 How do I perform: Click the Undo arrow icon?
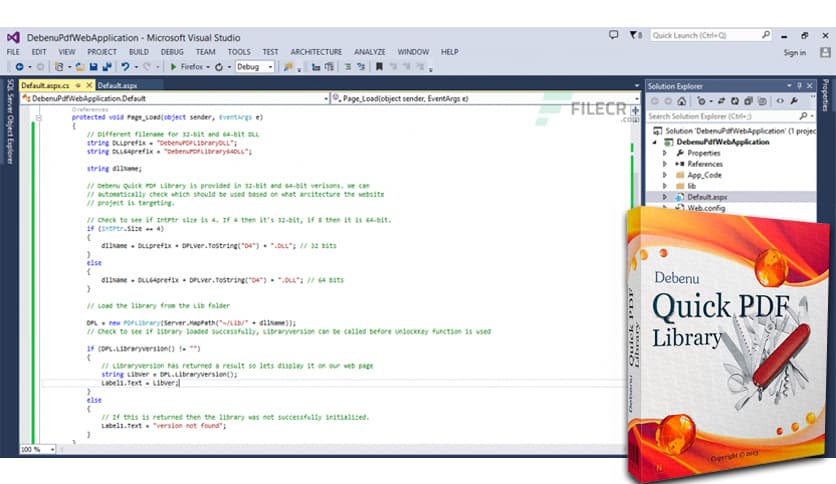[125, 67]
